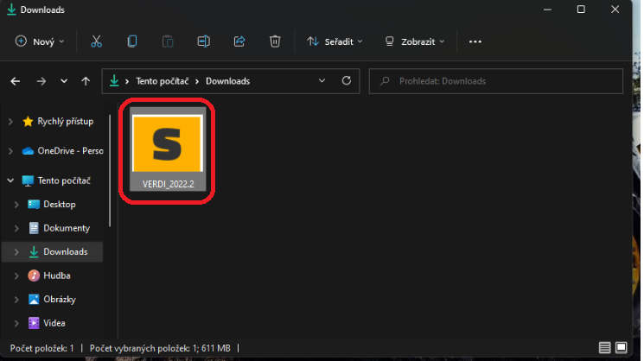Select OneDrive - Personal in sidebar

click(62, 151)
